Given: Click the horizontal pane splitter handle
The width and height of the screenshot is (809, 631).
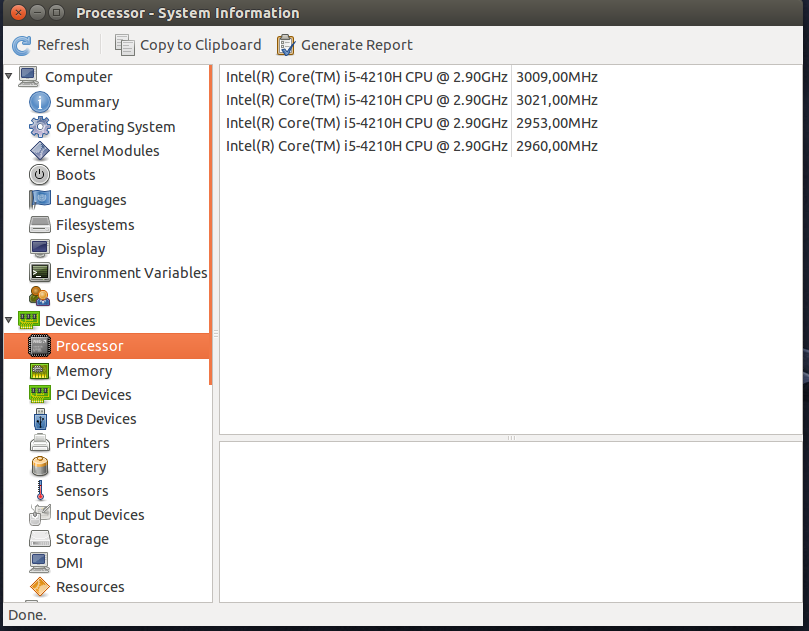Looking at the screenshot, I should tap(511, 438).
